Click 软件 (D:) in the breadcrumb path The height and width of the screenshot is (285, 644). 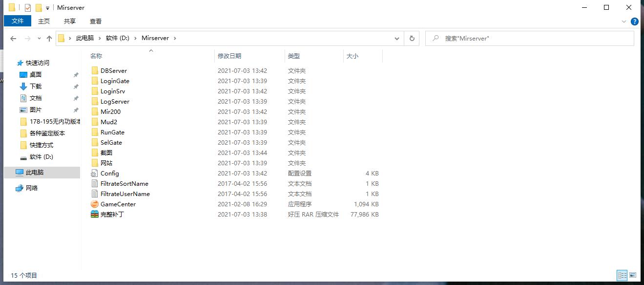[x=118, y=38]
